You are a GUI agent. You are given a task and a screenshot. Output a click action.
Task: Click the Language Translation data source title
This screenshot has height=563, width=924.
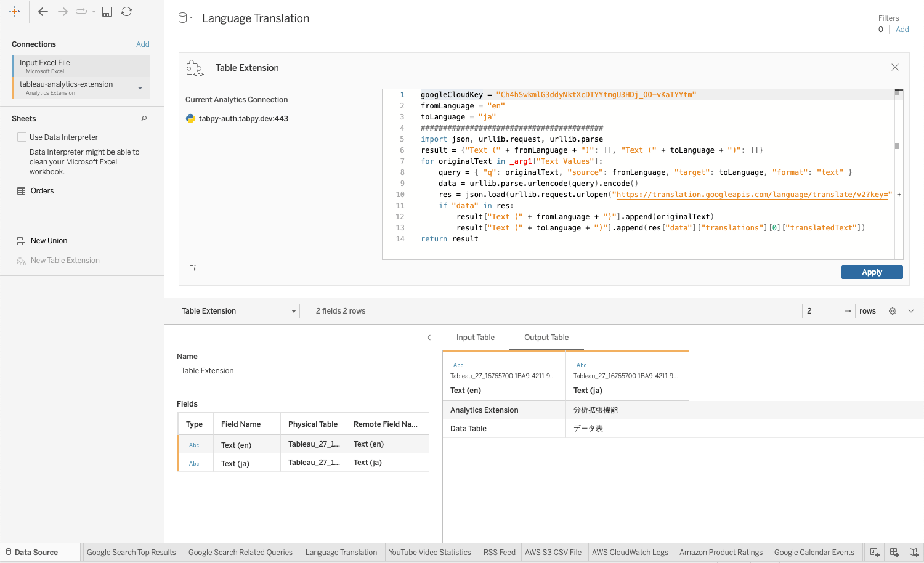256,18
